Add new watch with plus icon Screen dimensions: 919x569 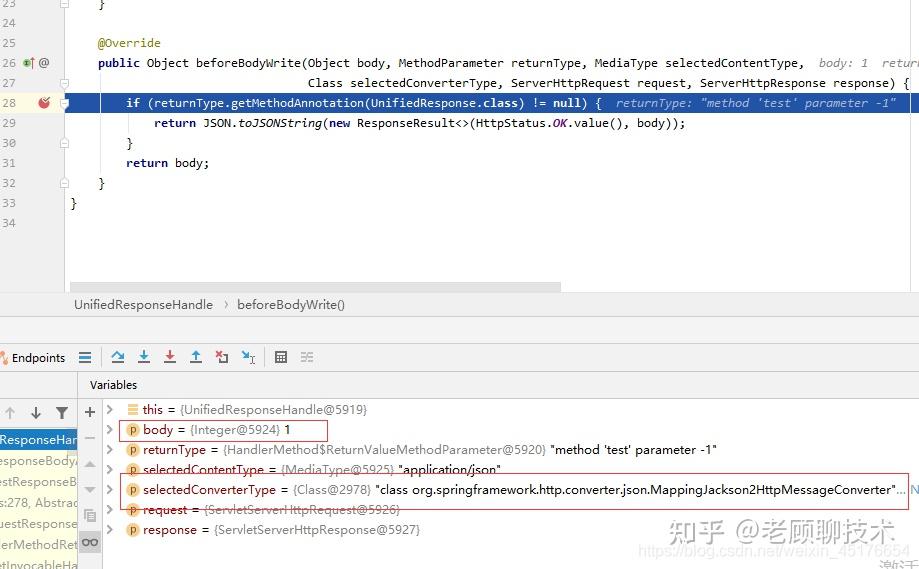(x=90, y=413)
